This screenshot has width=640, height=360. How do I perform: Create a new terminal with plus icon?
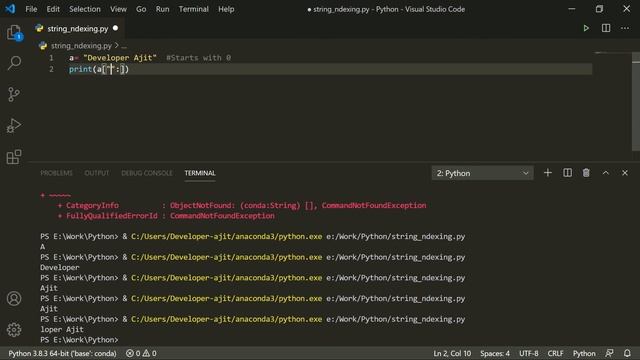[548, 173]
